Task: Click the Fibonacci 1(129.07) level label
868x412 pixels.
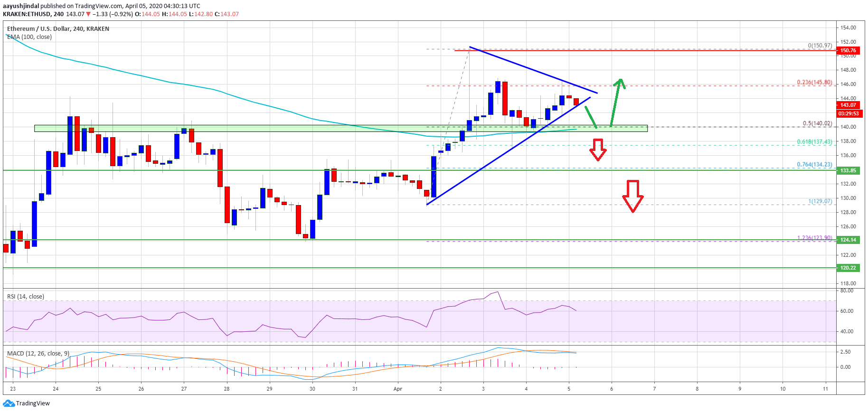Action: point(820,202)
